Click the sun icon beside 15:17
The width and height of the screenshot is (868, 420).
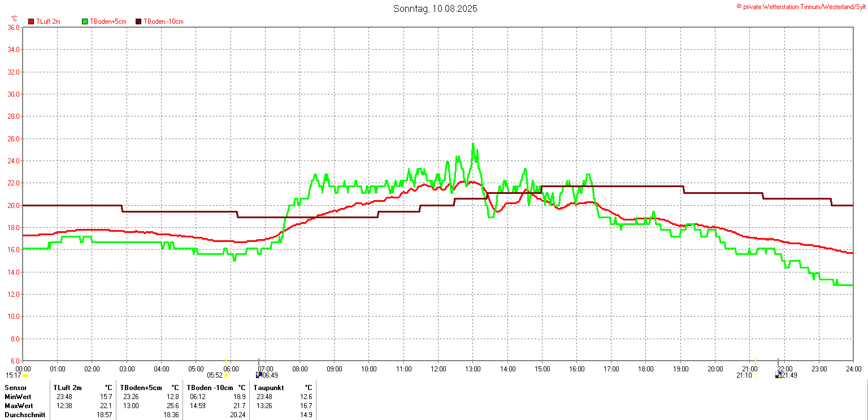point(25,375)
